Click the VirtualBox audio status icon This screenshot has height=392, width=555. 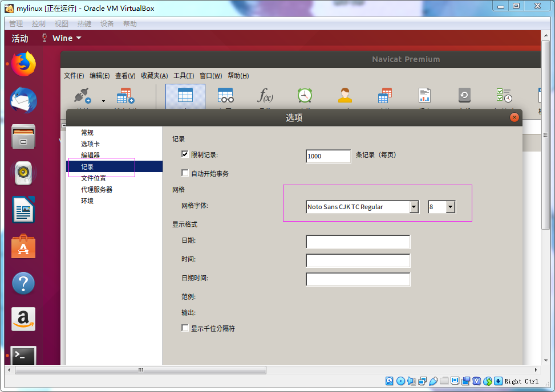(x=411, y=381)
